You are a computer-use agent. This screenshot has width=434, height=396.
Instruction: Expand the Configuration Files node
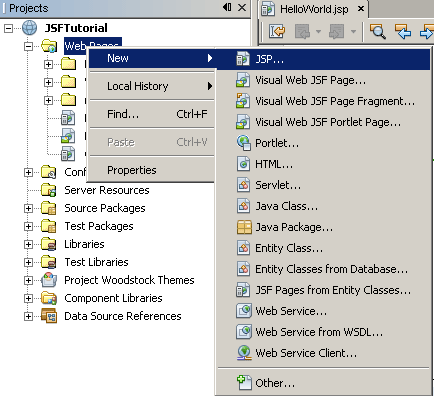29,173
